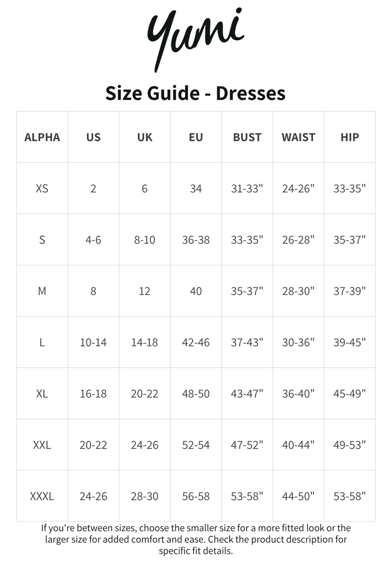
Task: Select the XXXL size row label
Action: (42, 496)
